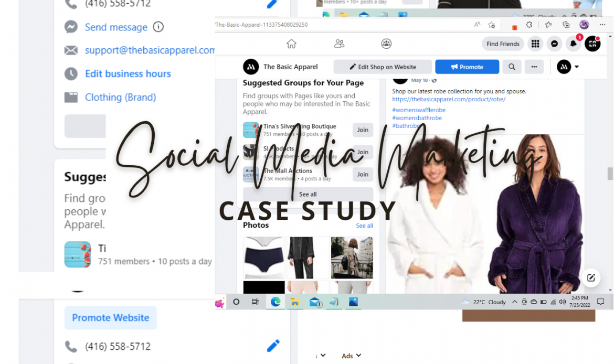Click Edit Shop on Website button

coord(383,67)
